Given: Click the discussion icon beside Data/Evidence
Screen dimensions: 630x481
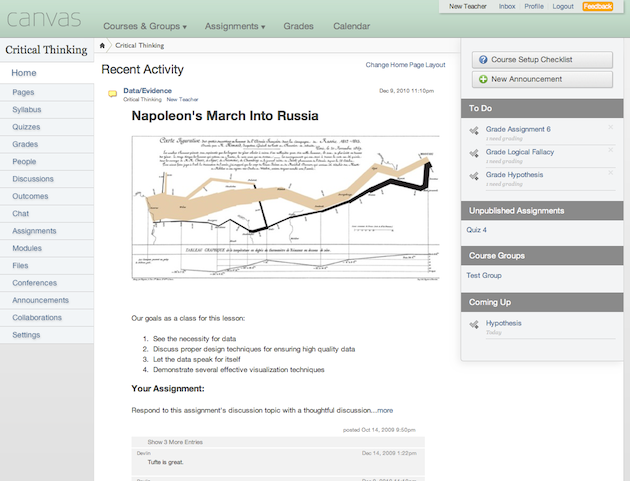Looking at the screenshot, I should [x=112, y=93].
